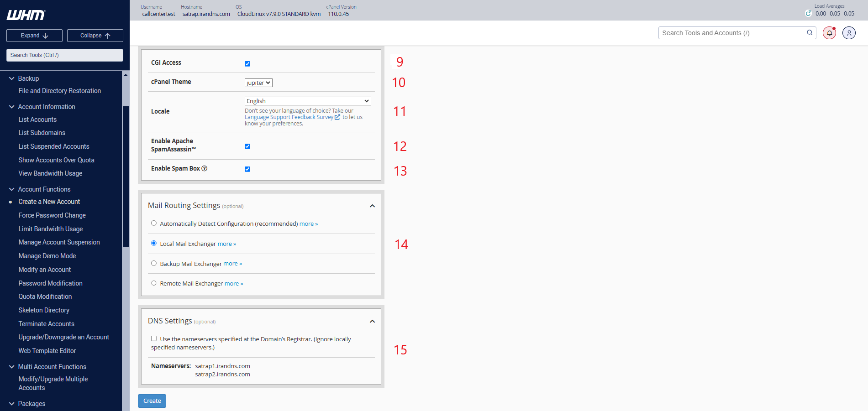Viewport: 868px width, 411px height.
Task: Open List Suspended Accounts in sidebar
Action: click(54, 146)
